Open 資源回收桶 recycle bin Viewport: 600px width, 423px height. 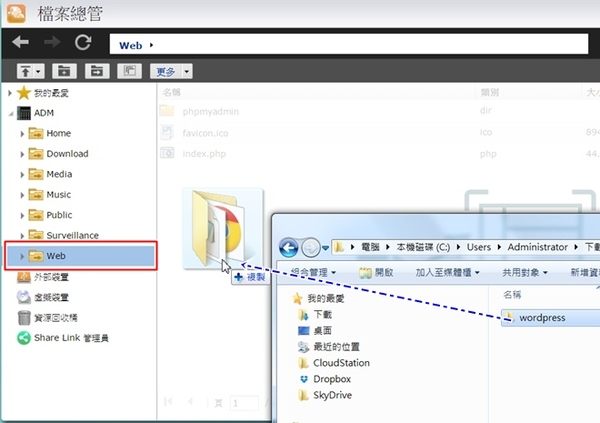(47, 318)
